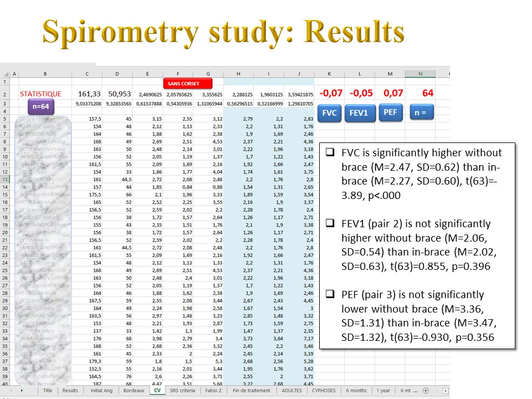This screenshot has height=399, width=532.
Task: Open the SRS criteria sheet tab
Action: click(x=182, y=391)
